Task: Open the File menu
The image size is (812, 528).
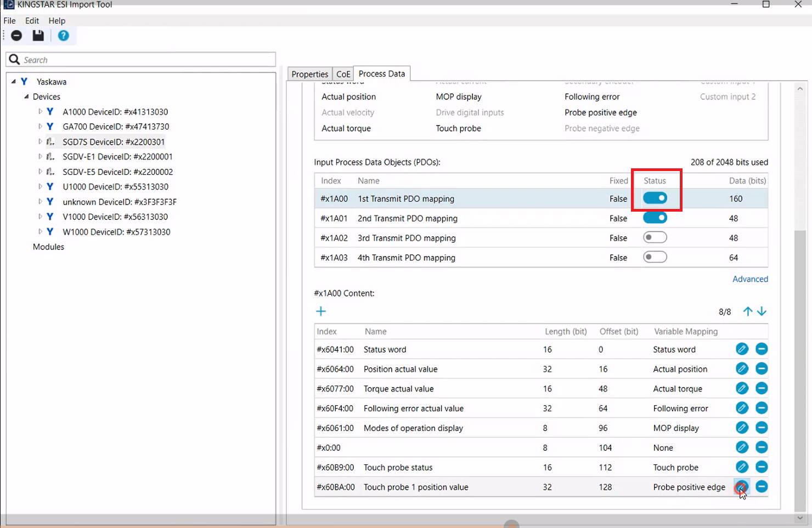Action: point(9,21)
